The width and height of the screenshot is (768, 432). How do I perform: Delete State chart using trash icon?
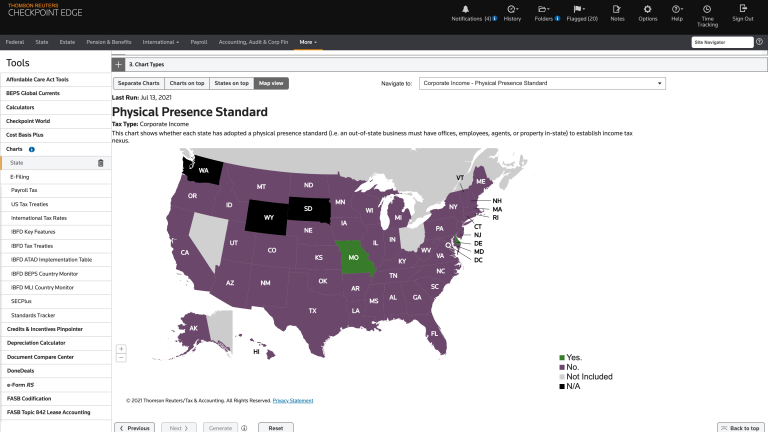pos(100,163)
